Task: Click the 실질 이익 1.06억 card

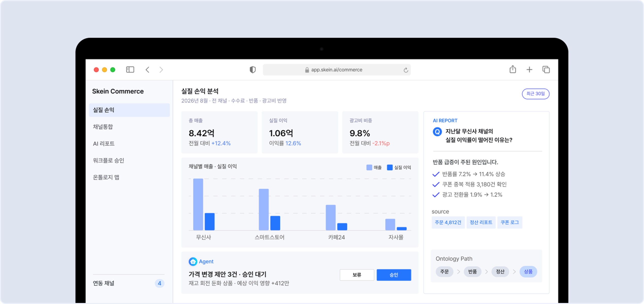Action: pyautogui.click(x=300, y=132)
